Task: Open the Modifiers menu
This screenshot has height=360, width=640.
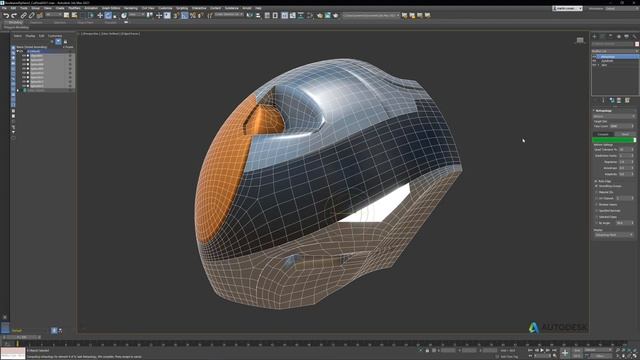Action: 74,8
